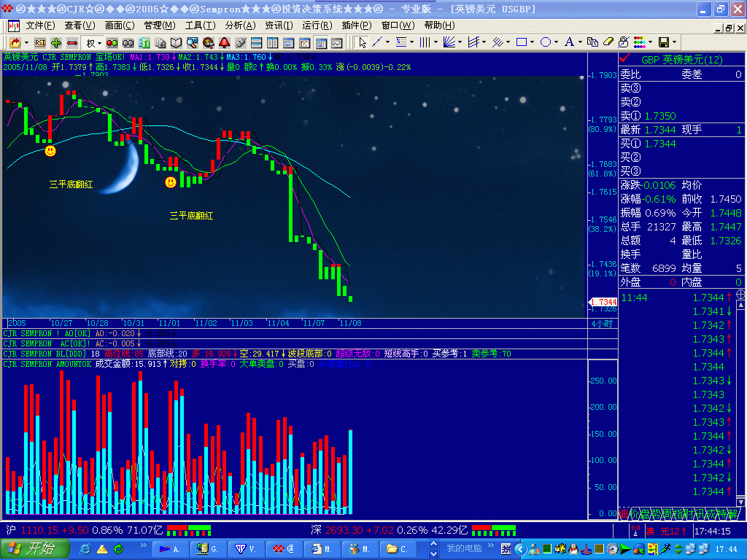
Task: Click the padlock lock-drawings icon
Action: 624,42
